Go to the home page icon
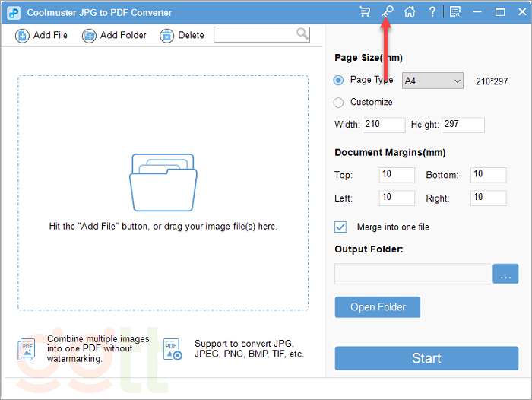The width and height of the screenshot is (532, 400). 410,11
